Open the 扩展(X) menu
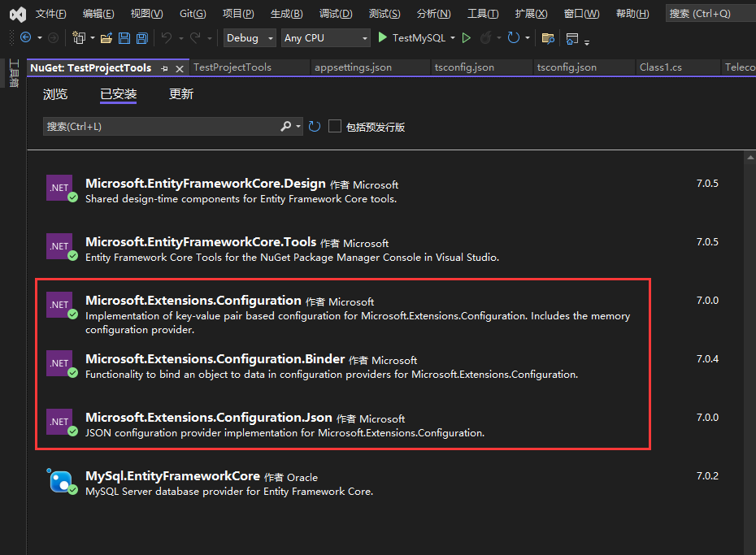 pos(531,14)
